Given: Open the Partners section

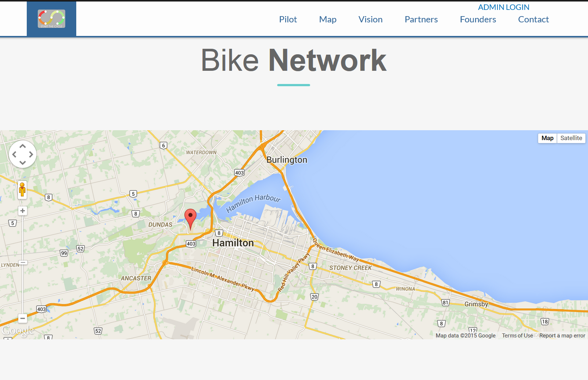Looking at the screenshot, I should pos(421,19).
